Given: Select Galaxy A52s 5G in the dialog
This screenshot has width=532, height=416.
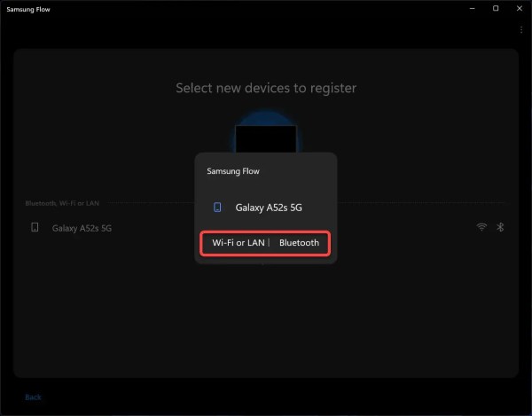Looking at the screenshot, I should [269, 208].
